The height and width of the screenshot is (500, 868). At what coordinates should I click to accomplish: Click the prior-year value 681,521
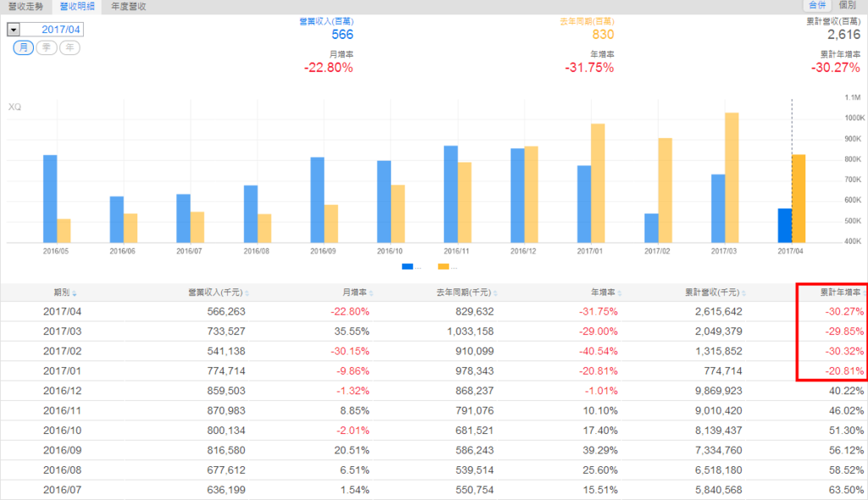click(x=475, y=431)
